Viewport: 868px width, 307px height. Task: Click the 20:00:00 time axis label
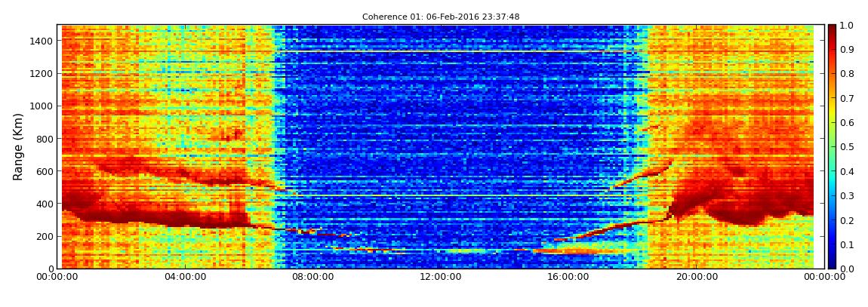[x=695, y=277]
